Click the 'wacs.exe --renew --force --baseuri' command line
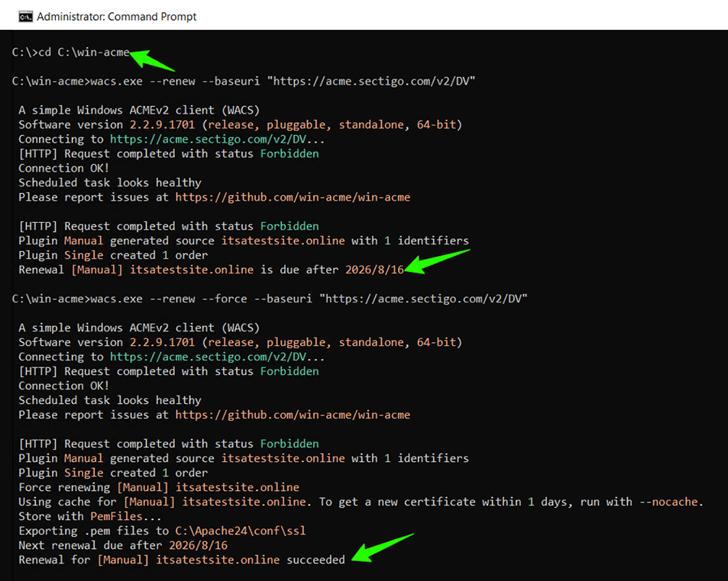 [x=270, y=299]
